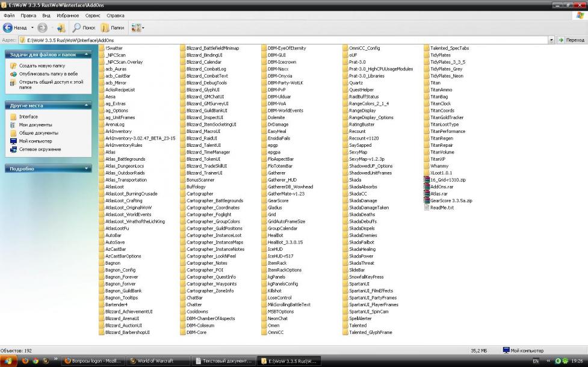Viewport: 588px width, 367px height.
Task: Click the Back (Назад) navigation arrow icon
Action: 8,28
